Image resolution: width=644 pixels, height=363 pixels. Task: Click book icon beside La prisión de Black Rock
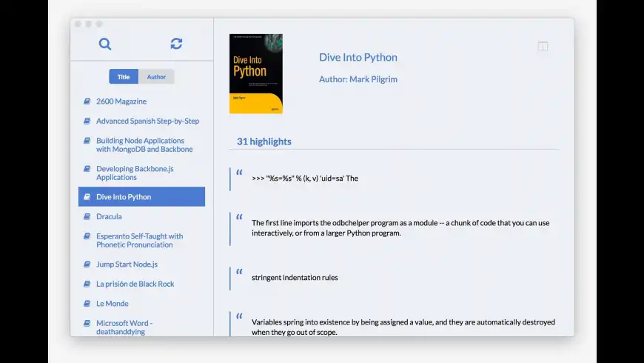[x=87, y=284]
